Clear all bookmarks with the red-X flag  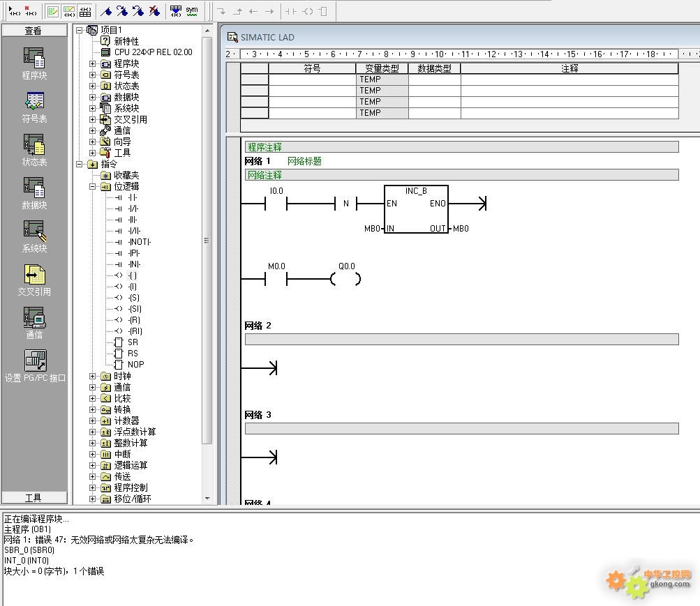[154, 11]
